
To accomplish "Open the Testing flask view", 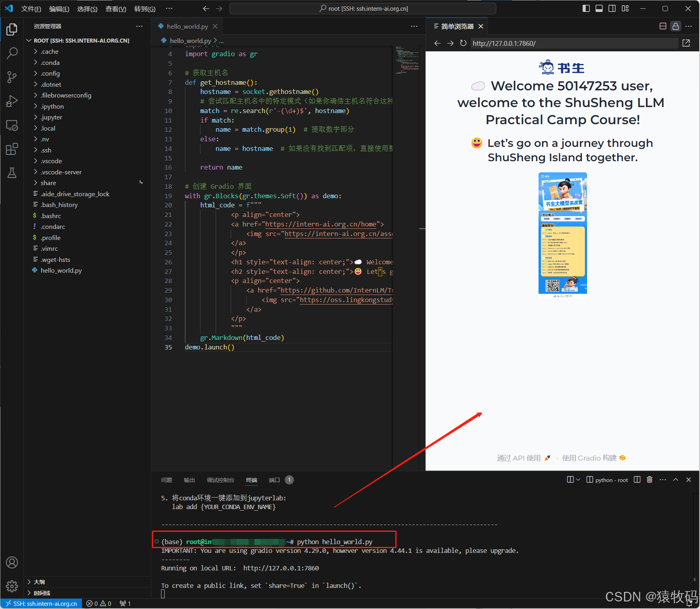I will [x=12, y=172].
